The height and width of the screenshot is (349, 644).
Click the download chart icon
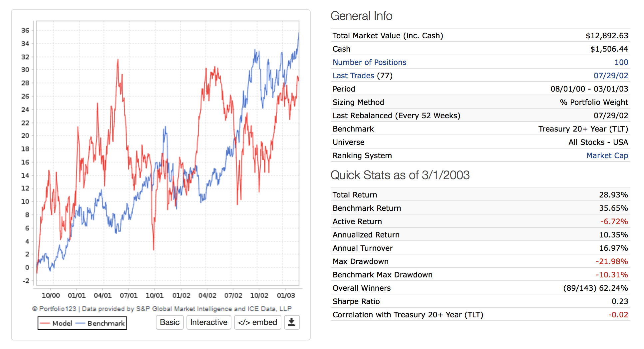pos(292,322)
